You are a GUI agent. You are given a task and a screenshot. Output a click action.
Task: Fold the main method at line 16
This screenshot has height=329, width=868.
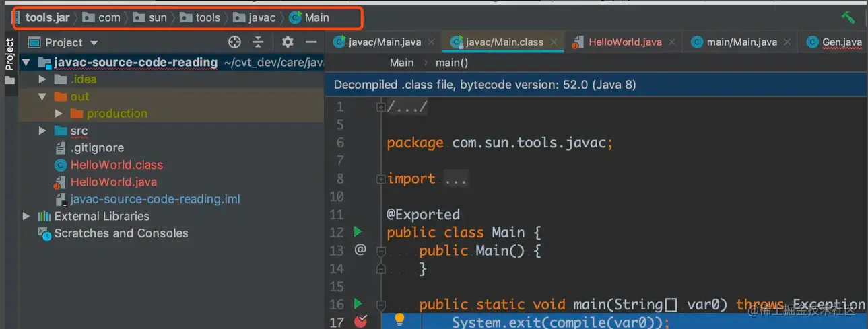(x=380, y=304)
